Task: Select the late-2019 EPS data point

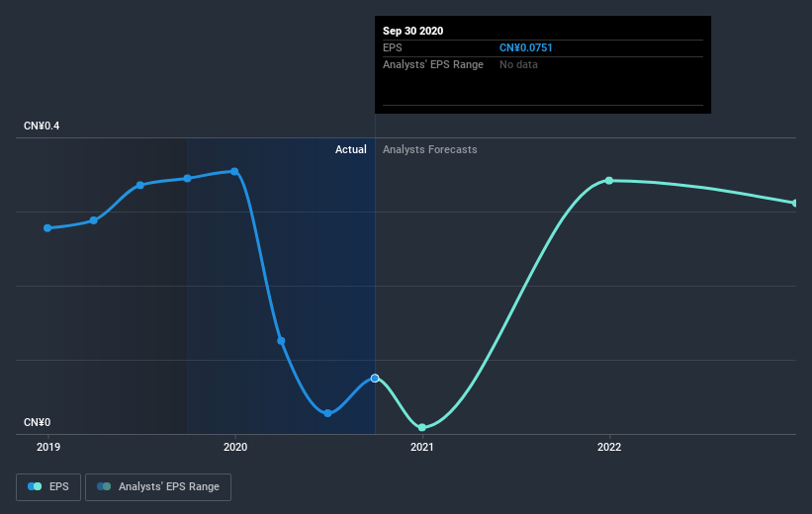Action: pos(188,179)
